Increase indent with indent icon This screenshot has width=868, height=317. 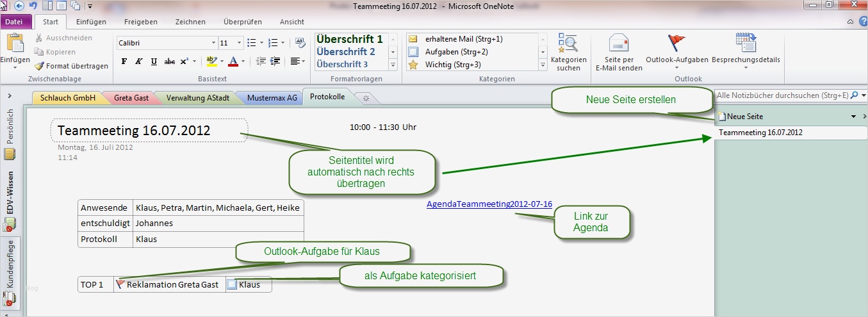point(275,61)
